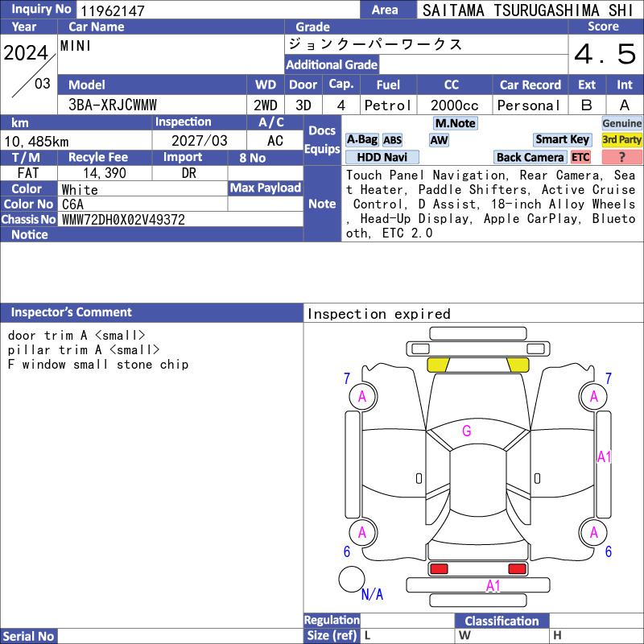The width and height of the screenshot is (644, 644).
Task: Click the month 03 below the year
Action: tap(43, 84)
